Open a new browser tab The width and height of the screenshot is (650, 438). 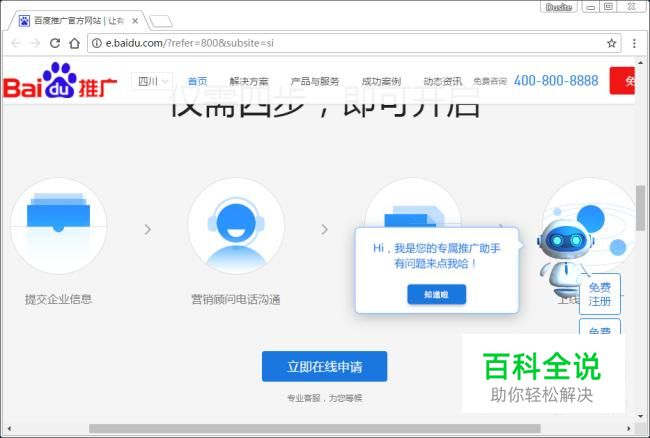click(x=161, y=21)
